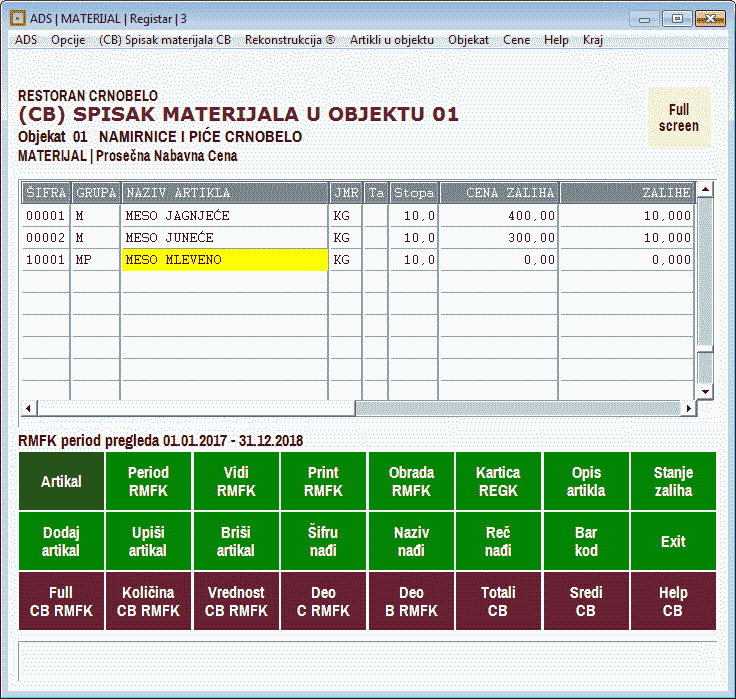Select the highlighted MESO MLEVENO cell
The image size is (736, 699).
[x=224, y=260]
